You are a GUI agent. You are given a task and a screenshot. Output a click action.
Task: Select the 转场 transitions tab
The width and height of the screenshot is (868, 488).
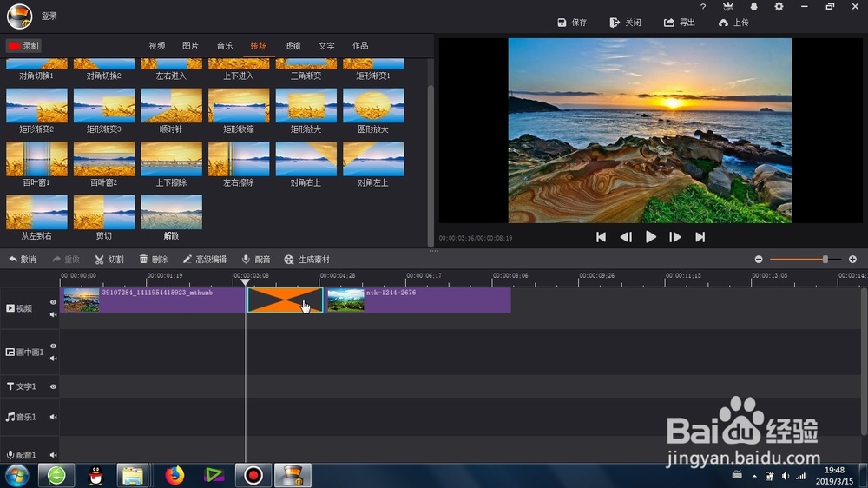click(x=259, y=46)
